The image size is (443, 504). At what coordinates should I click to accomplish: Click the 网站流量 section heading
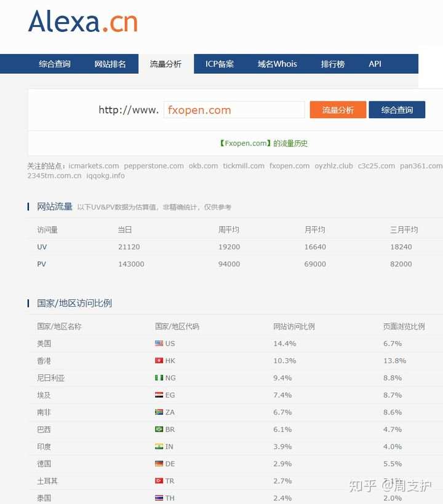pyautogui.click(x=55, y=207)
